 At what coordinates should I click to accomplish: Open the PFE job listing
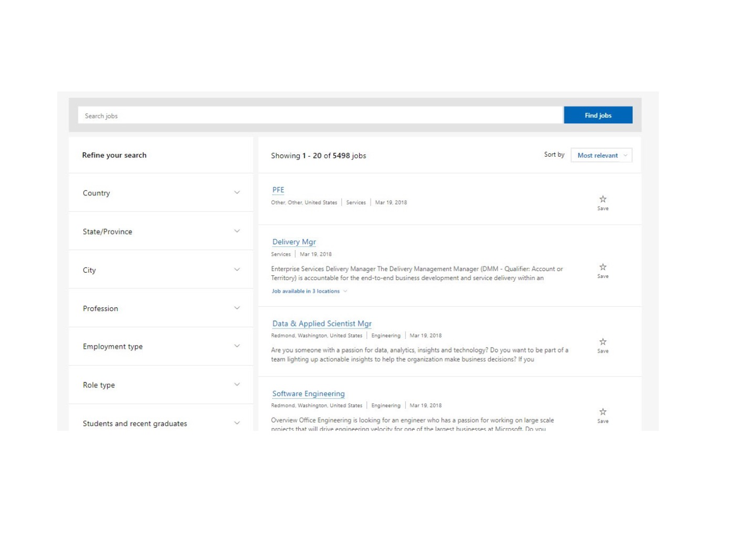(278, 190)
